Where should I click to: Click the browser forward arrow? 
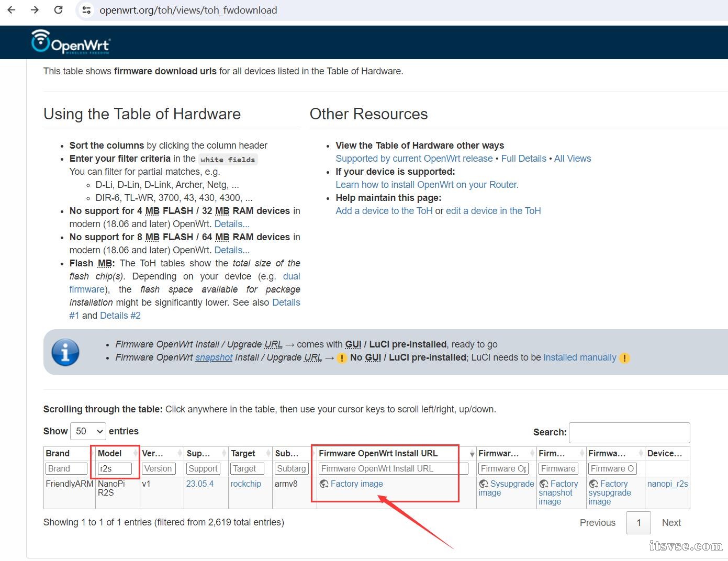pos(35,10)
